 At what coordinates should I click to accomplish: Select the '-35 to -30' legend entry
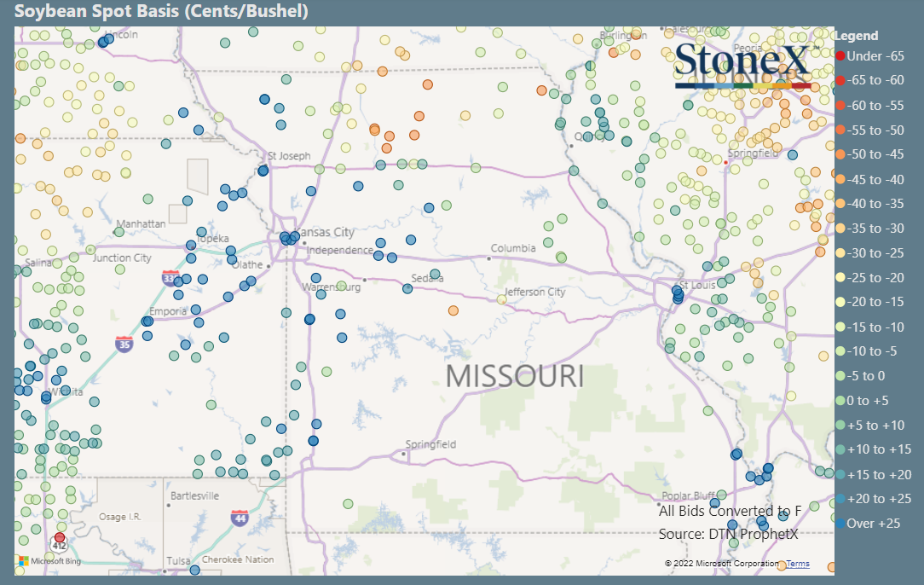pyautogui.click(x=869, y=229)
